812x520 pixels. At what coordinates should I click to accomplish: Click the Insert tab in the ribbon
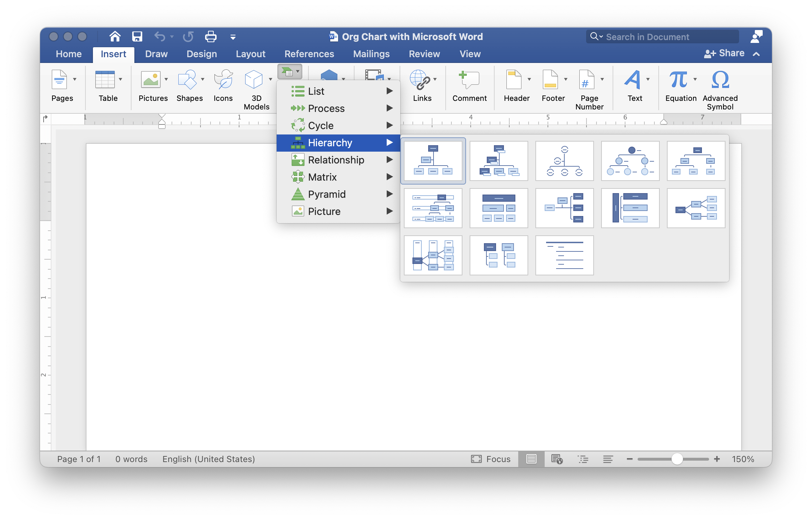click(114, 53)
